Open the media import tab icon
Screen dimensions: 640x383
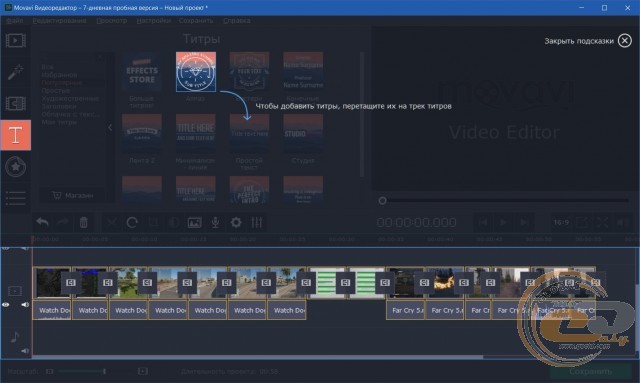pos(16,40)
